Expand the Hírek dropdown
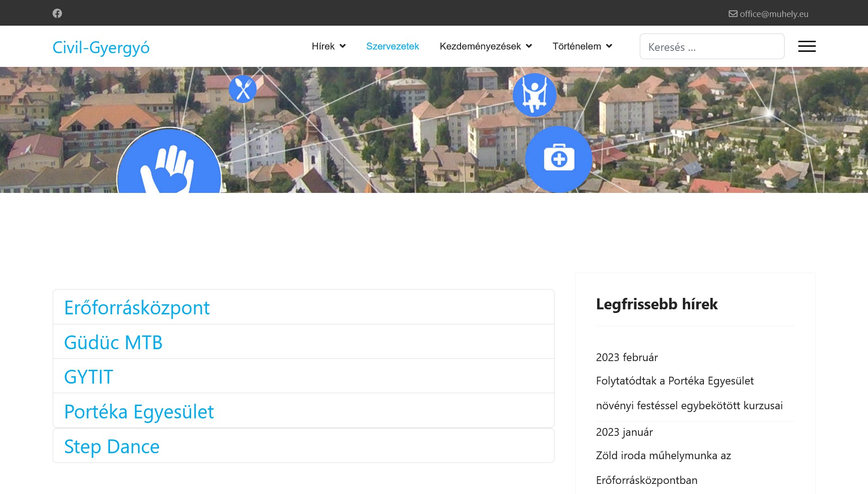This screenshot has height=494, width=868. [x=329, y=46]
